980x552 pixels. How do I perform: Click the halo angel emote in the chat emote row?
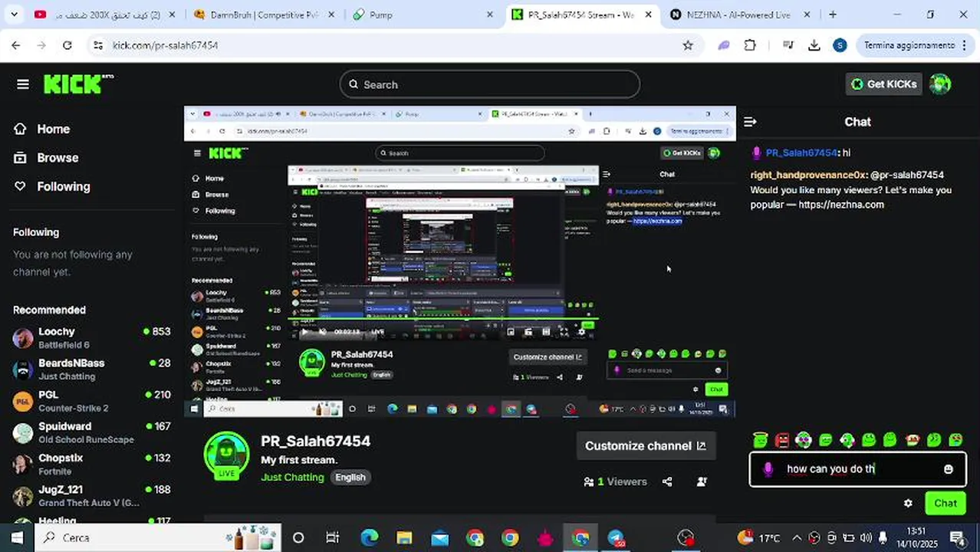click(x=760, y=439)
